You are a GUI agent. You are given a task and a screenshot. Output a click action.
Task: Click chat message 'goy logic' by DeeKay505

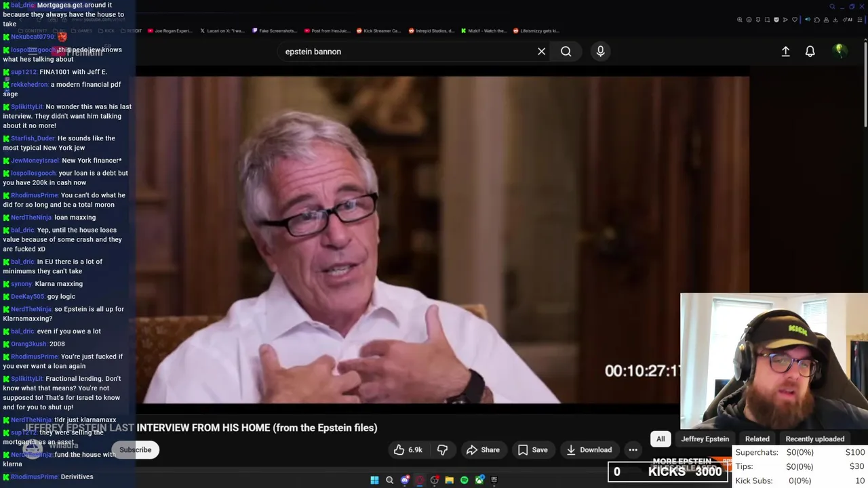pos(61,297)
